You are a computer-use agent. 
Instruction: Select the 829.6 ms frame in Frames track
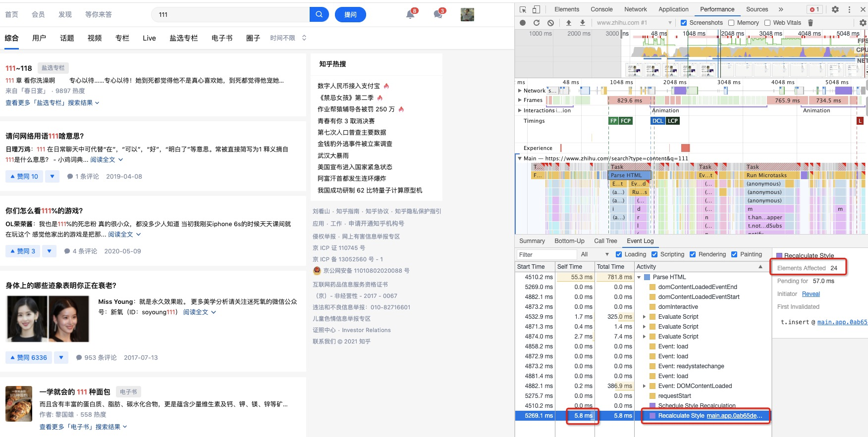pos(629,100)
